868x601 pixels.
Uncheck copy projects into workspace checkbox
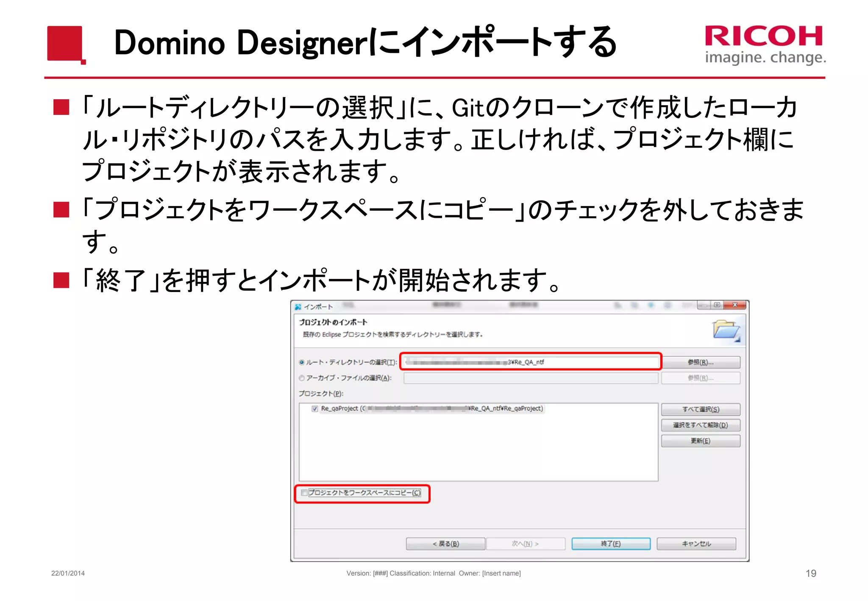(x=304, y=493)
